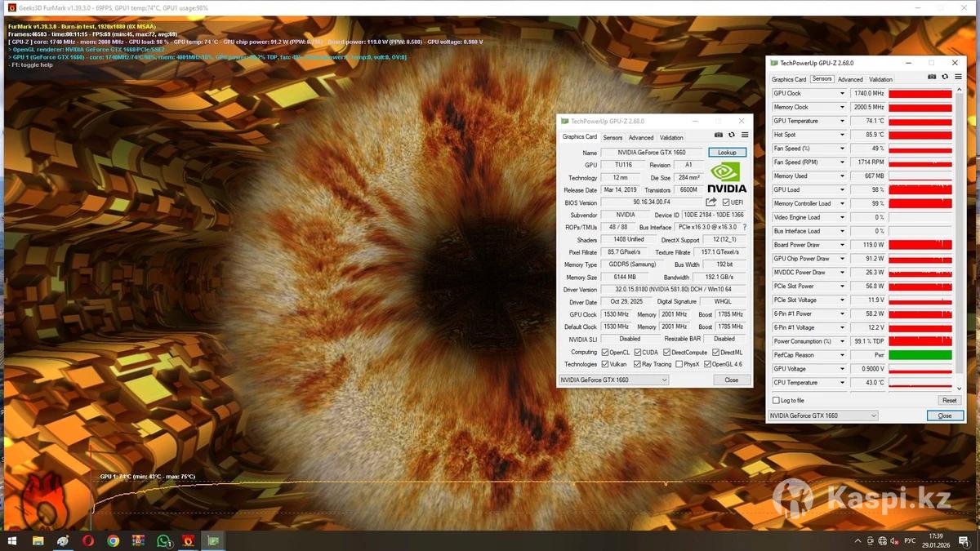Open GPU selector dropdown in Sensors window
The width and height of the screenshot is (980, 551).
823,415
